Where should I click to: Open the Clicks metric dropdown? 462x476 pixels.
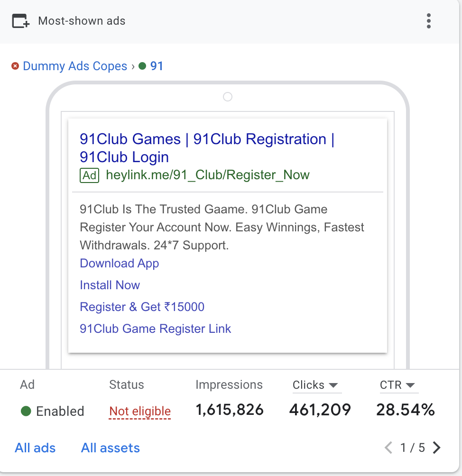pyautogui.click(x=333, y=385)
